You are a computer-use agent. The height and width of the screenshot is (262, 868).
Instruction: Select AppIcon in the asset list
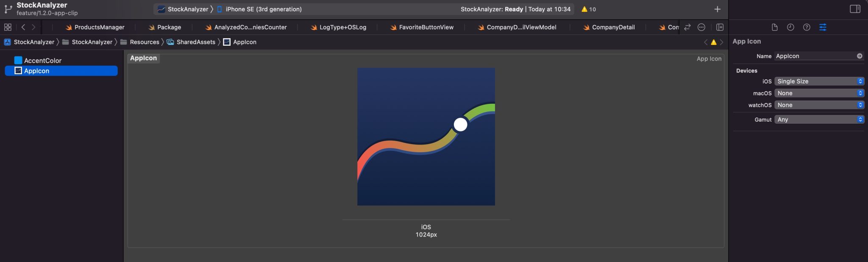click(61, 71)
